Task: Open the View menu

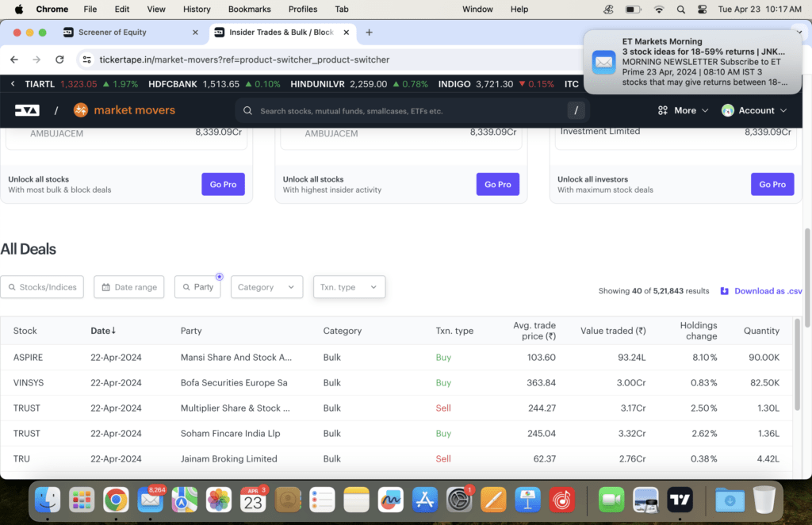Action: (156, 9)
